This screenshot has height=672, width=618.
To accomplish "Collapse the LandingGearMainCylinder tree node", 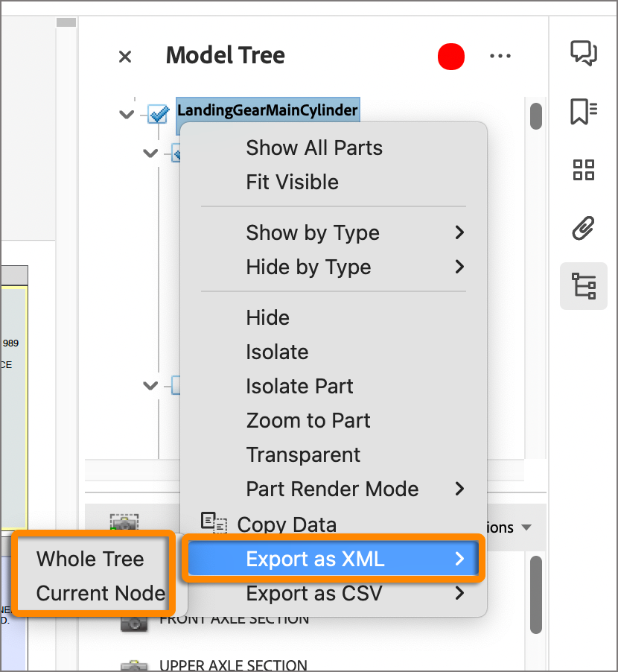I will click(127, 114).
